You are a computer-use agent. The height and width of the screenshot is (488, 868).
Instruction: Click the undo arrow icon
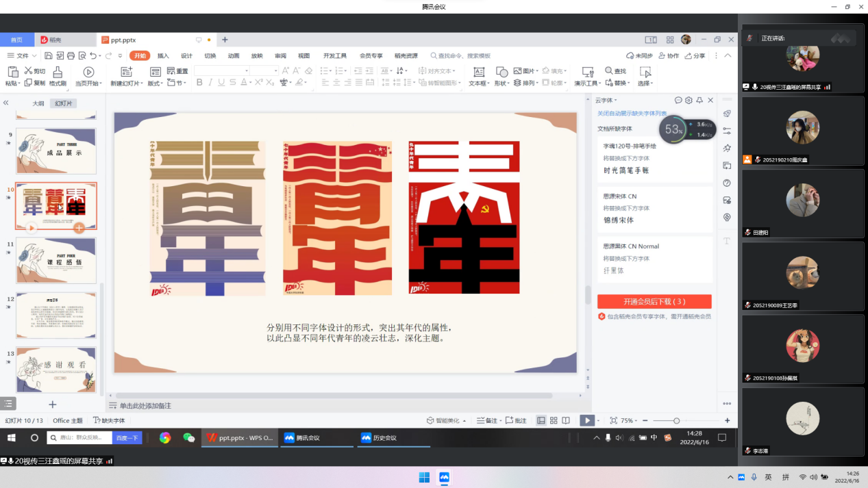pos(93,56)
